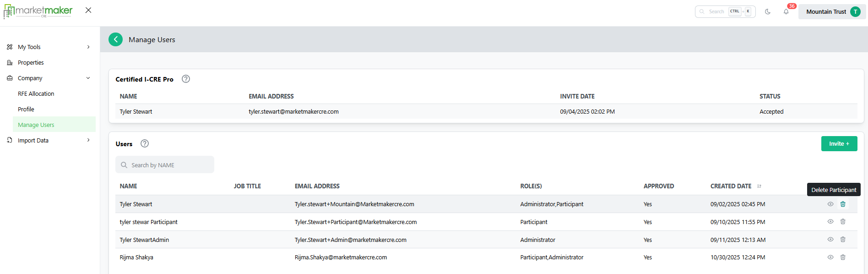This screenshot has height=274, width=868.
Task: View Tyler Stewart details via eye icon
Action: (830, 204)
